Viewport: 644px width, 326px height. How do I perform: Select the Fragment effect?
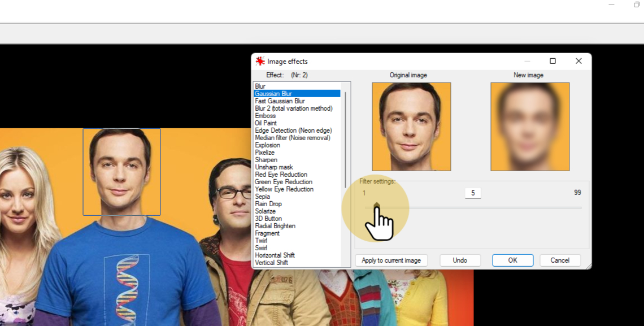(x=267, y=233)
